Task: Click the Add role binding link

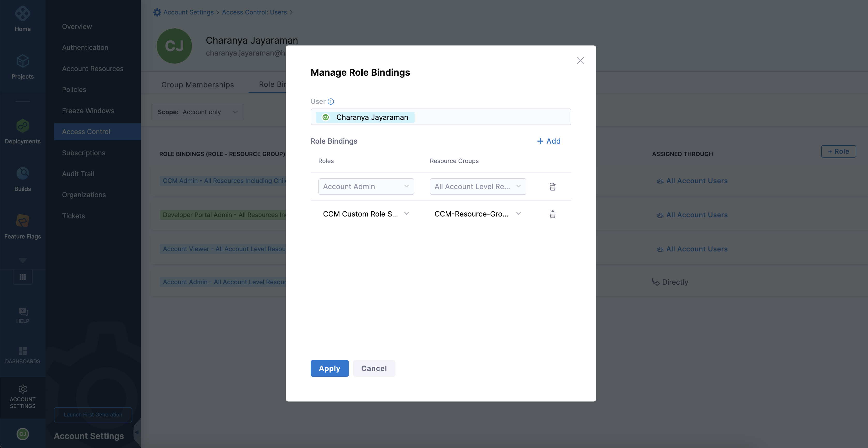Action: pyautogui.click(x=548, y=141)
